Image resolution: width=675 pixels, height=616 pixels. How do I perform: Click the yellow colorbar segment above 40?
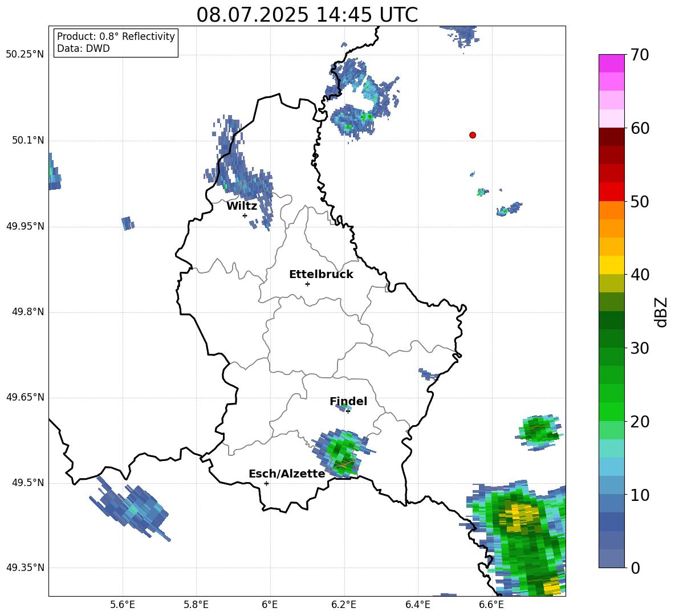point(612,265)
